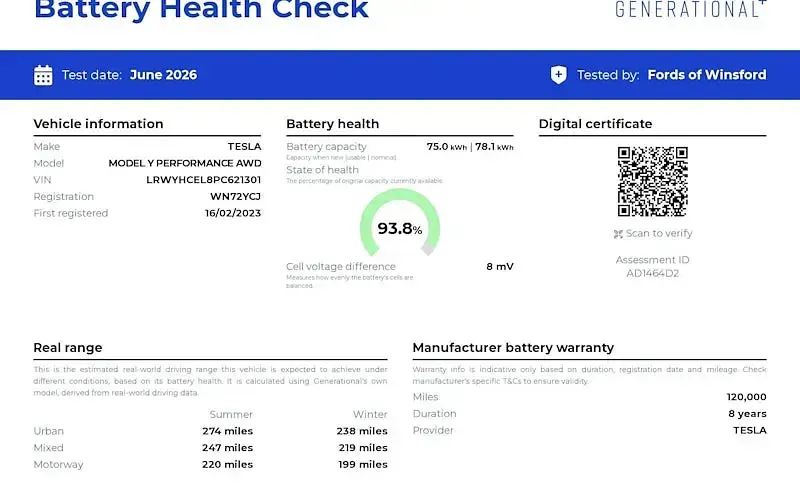
Task: Click the scan icon next to Scan to verify
Action: click(618, 234)
